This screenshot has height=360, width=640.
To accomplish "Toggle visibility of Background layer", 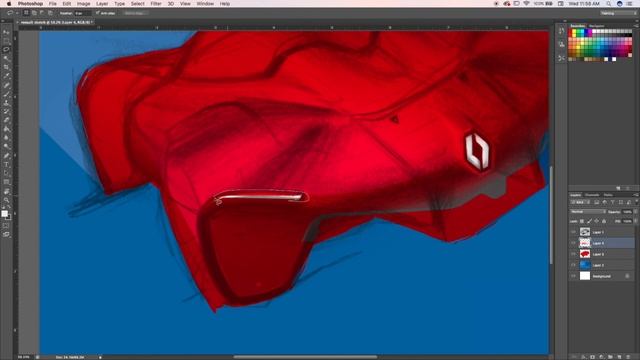I will [573, 276].
